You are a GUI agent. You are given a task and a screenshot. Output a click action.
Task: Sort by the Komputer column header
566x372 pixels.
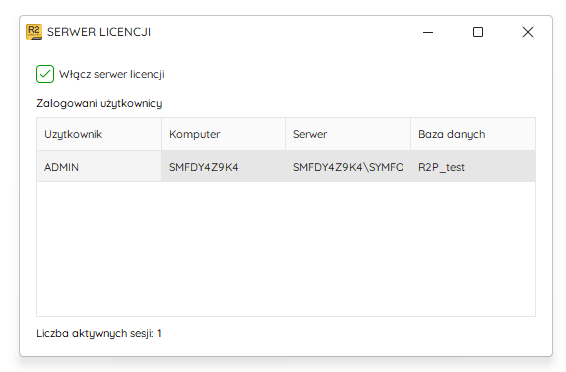pyautogui.click(x=223, y=134)
